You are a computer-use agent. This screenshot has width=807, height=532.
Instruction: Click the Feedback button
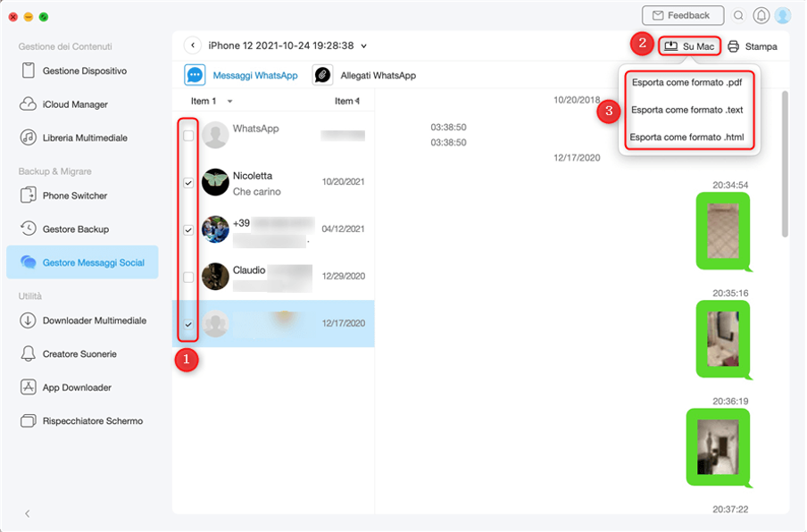(681, 15)
